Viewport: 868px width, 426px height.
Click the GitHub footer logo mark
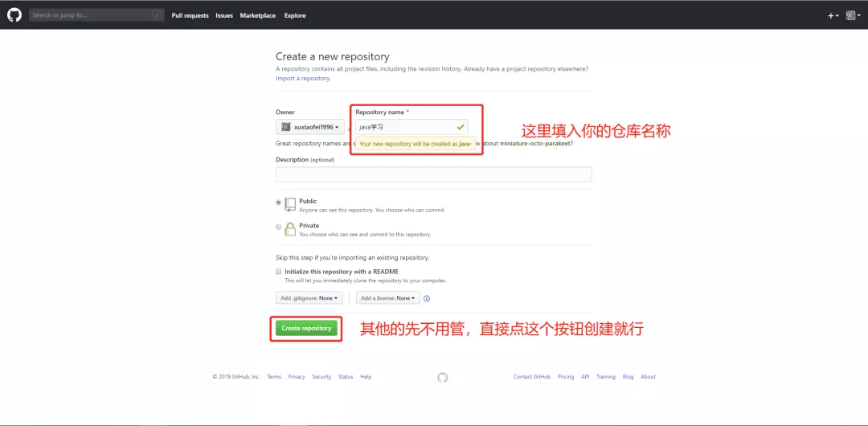tap(442, 377)
